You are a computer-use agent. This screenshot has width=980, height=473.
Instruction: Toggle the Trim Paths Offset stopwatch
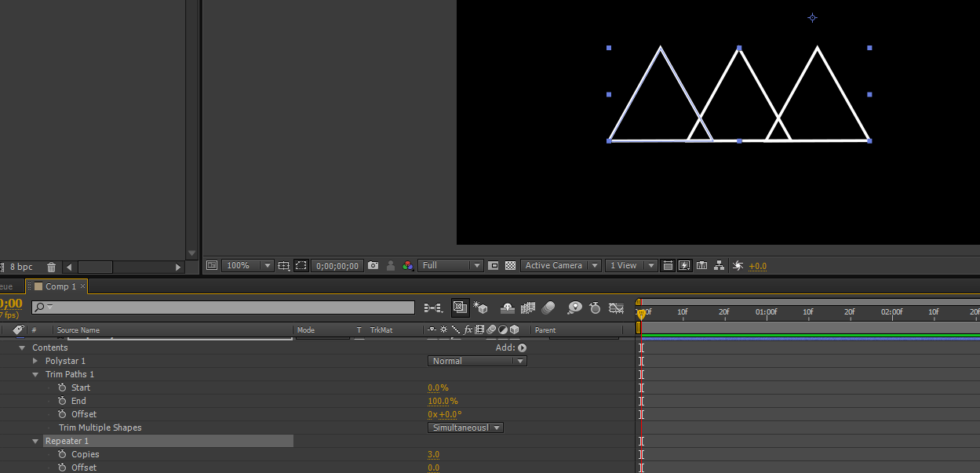(62, 414)
